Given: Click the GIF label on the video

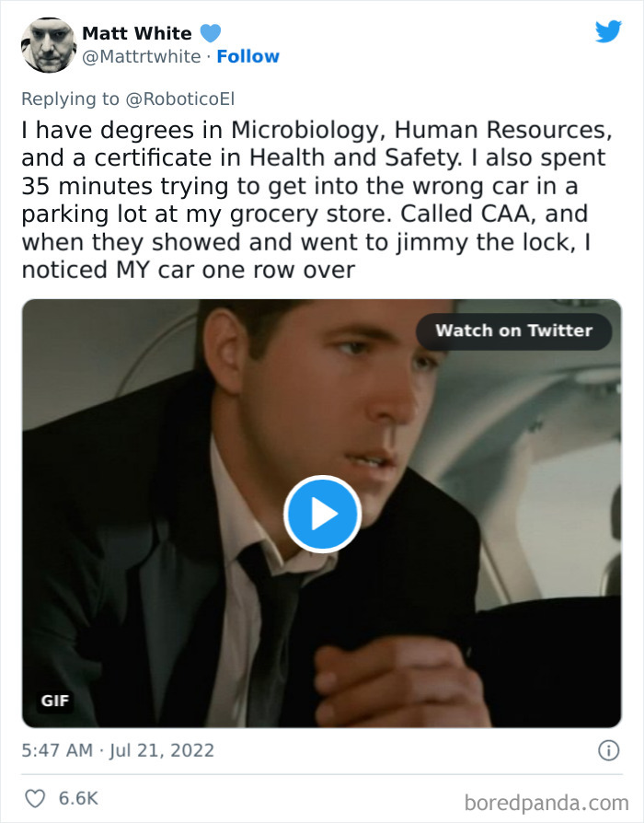Looking at the screenshot, I should (x=57, y=701).
